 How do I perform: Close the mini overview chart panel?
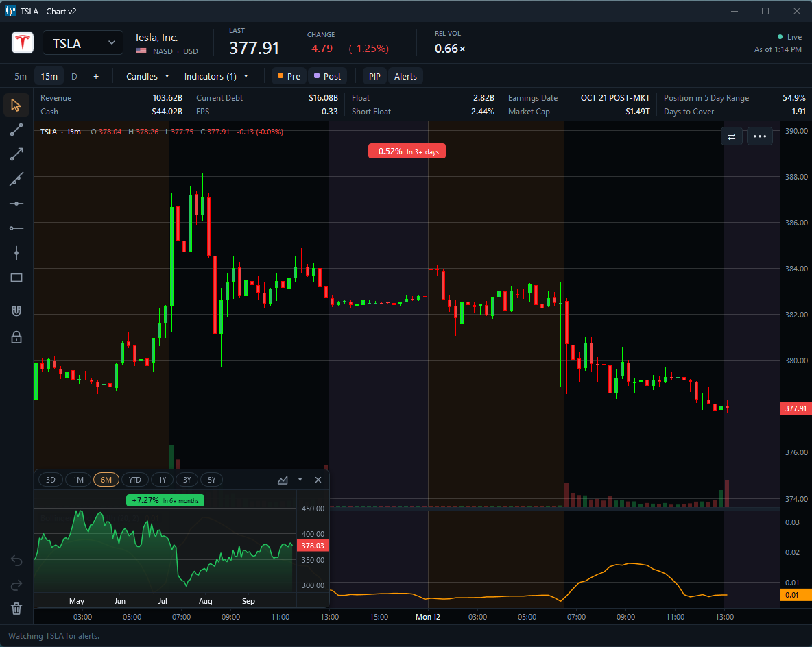tap(318, 480)
